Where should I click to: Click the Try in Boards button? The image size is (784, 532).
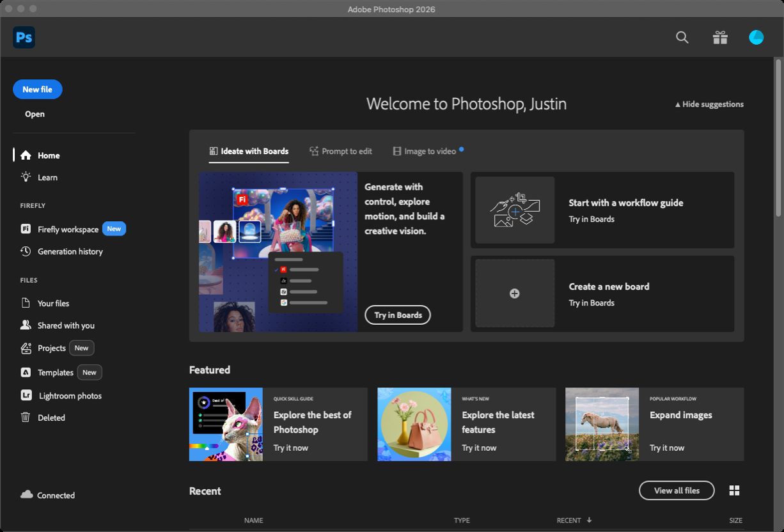click(398, 315)
